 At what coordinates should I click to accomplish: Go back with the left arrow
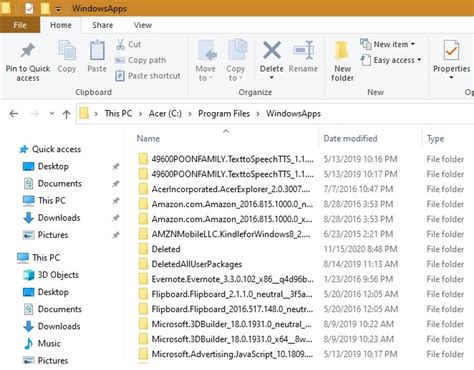point(14,114)
